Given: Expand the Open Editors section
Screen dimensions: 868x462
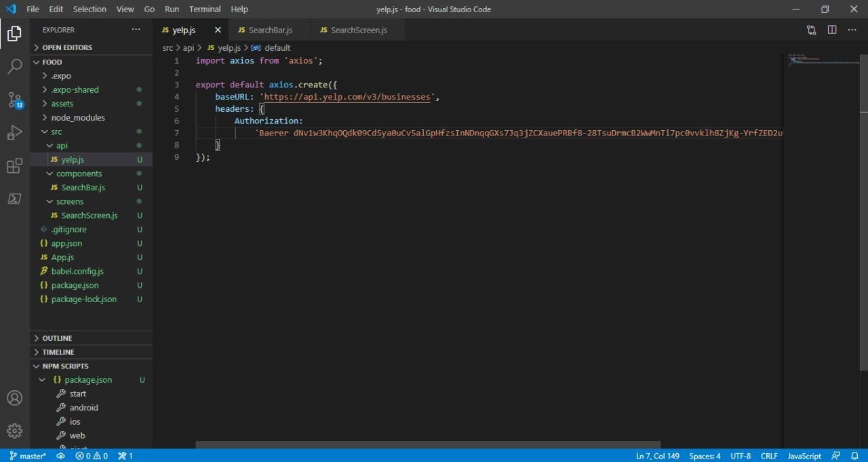Looking at the screenshot, I should (92, 47).
